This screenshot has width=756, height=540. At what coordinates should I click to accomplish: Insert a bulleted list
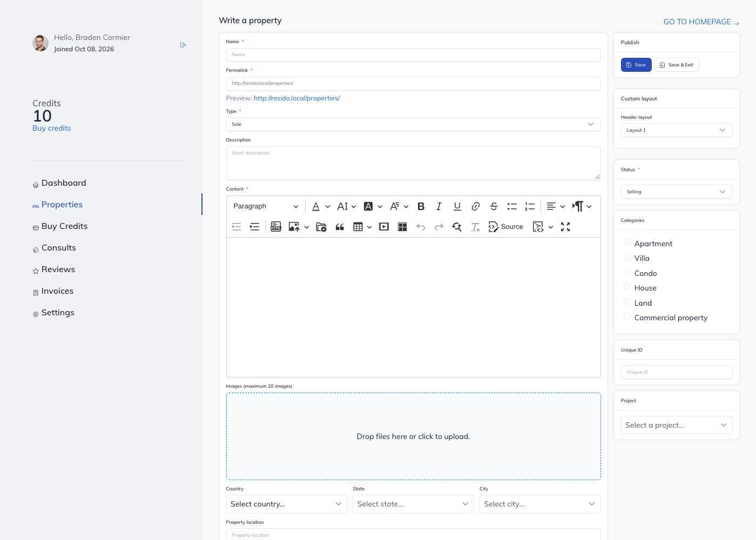(512, 206)
